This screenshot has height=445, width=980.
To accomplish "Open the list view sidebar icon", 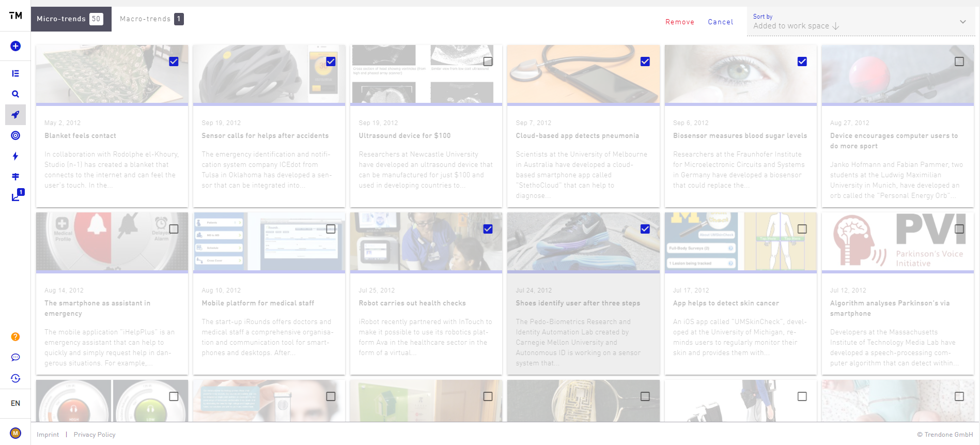I will coord(15,73).
